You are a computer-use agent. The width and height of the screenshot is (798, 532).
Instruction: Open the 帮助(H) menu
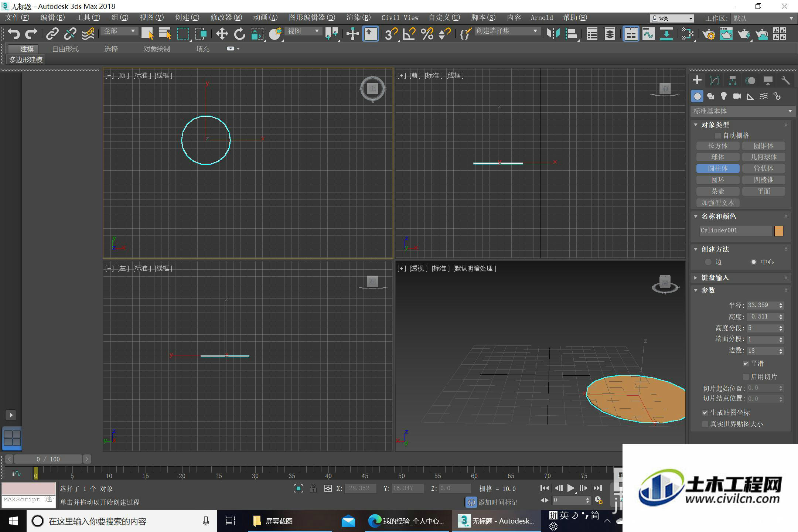pyautogui.click(x=575, y=17)
